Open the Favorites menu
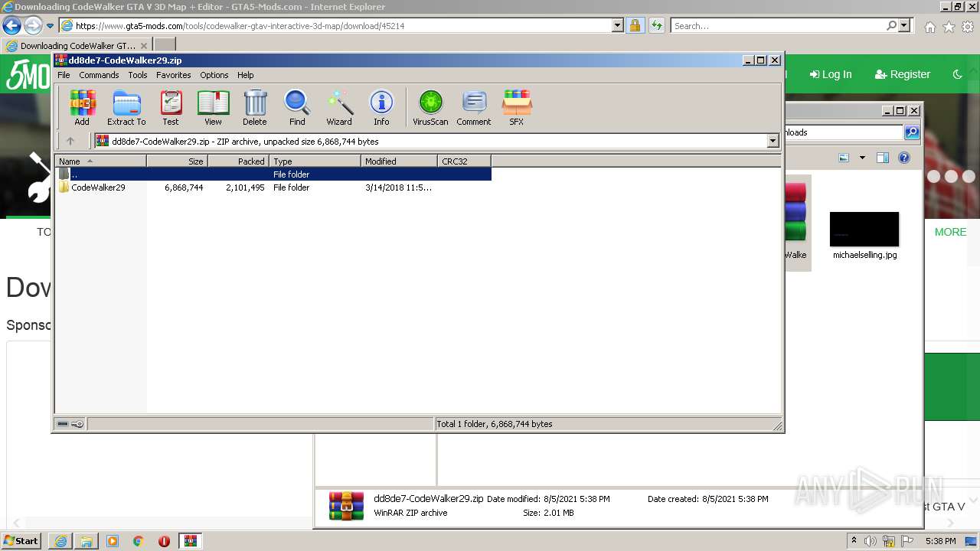The width and height of the screenshot is (980, 551). pyautogui.click(x=174, y=75)
